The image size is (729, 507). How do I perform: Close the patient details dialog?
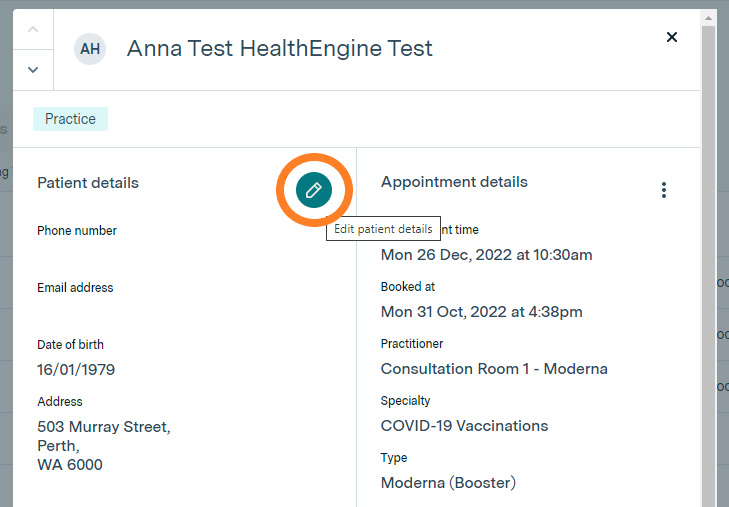tap(672, 37)
